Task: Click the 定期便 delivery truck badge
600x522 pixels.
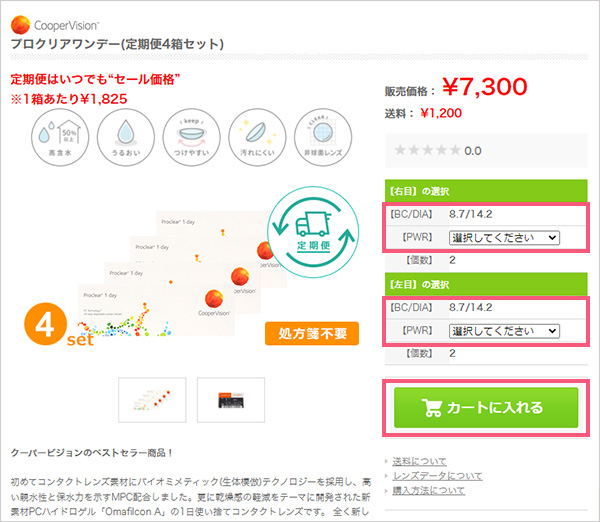Action: tap(313, 232)
